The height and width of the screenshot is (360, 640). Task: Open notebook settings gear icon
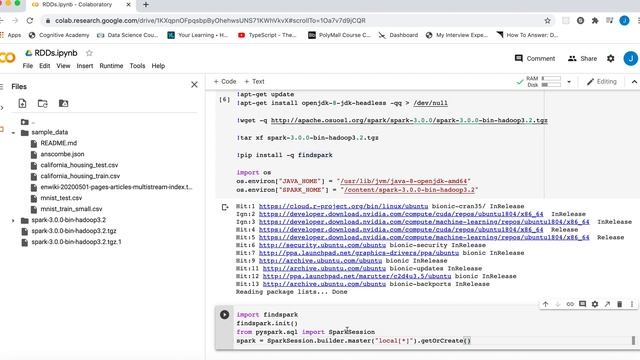click(611, 58)
